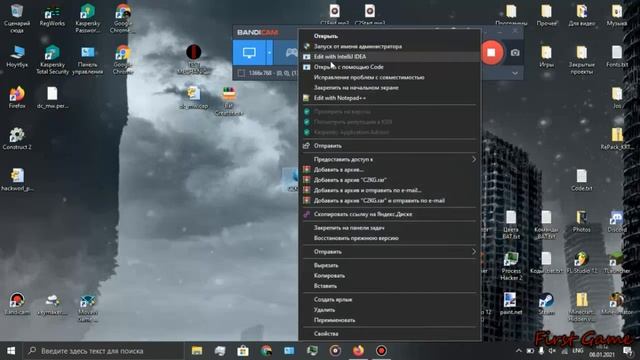The width and height of the screenshot is (640, 360).
Task: Select the RegWorks desktop icon
Action: click(x=52, y=16)
